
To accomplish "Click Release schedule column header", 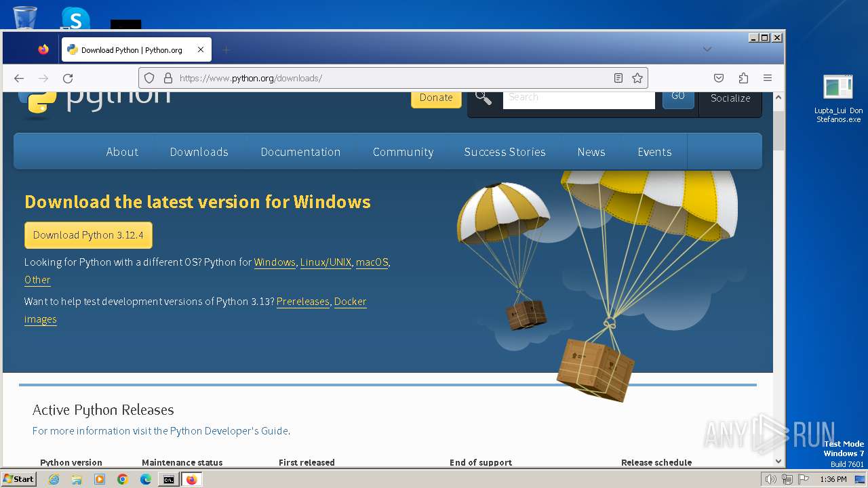I will click(656, 462).
